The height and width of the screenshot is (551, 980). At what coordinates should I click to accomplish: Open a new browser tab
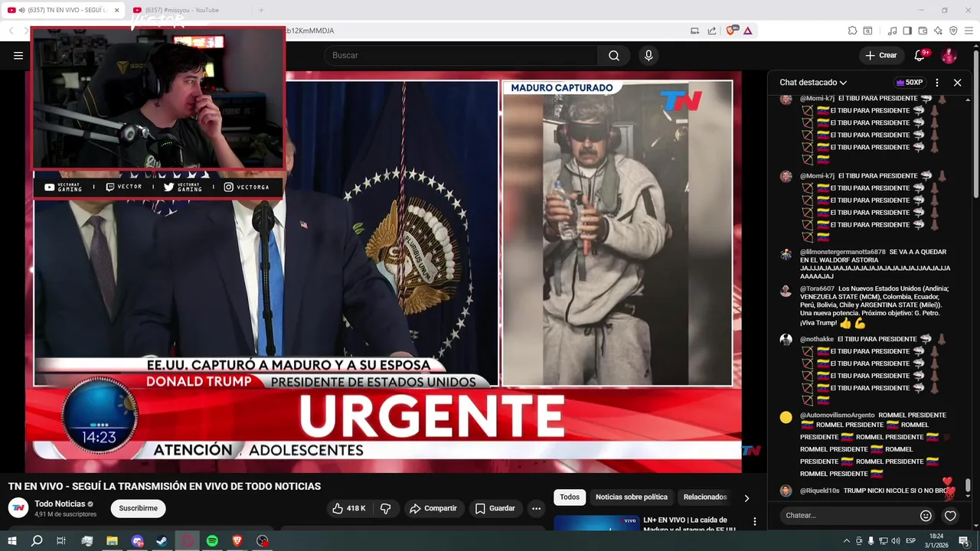point(261,10)
